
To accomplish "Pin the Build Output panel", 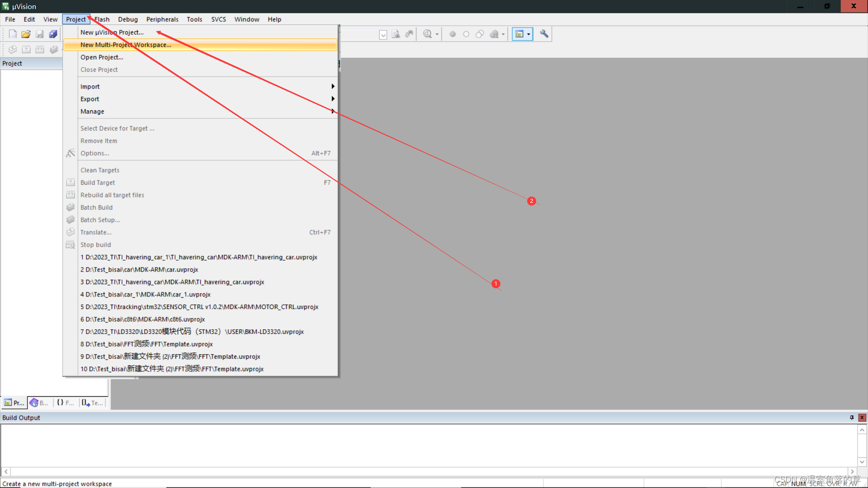I will (x=852, y=418).
